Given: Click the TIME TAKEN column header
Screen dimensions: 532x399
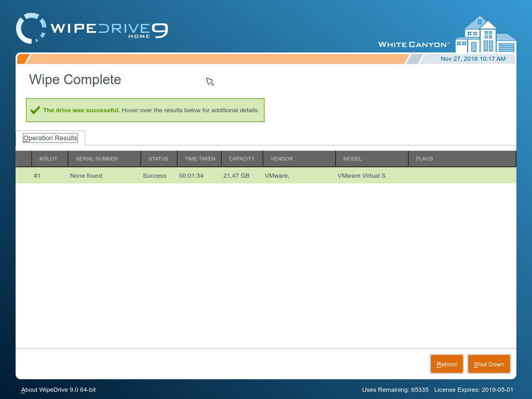Looking at the screenshot, I should [200, 159].
